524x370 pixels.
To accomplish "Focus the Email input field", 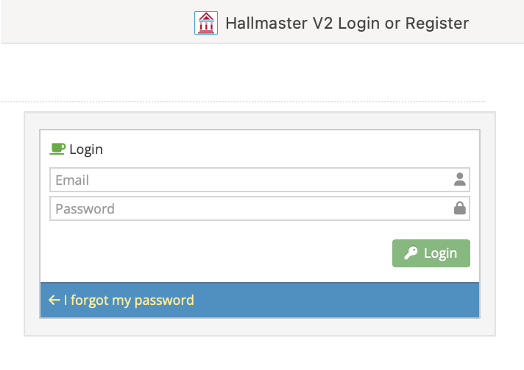I will (x=260, y=180).
